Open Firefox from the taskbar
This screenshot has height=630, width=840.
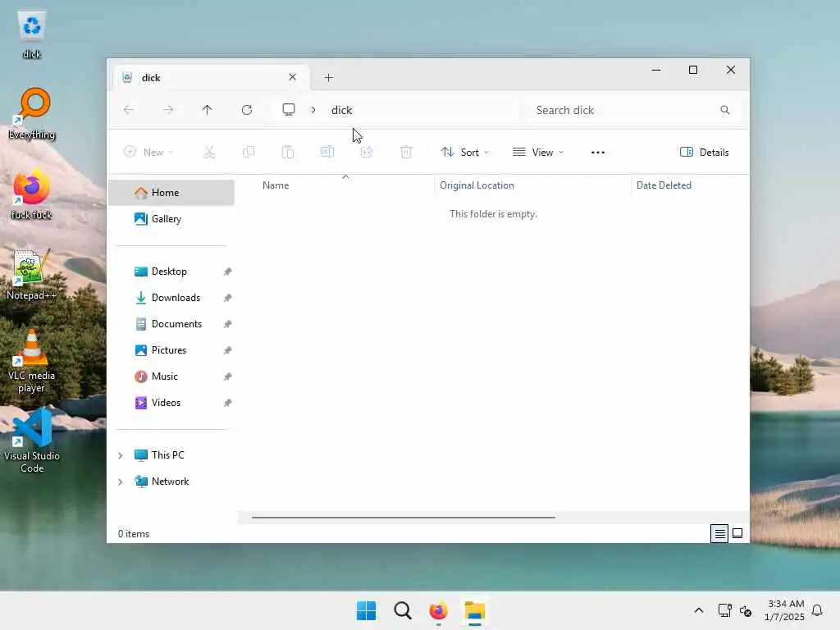tap(438, 610)
